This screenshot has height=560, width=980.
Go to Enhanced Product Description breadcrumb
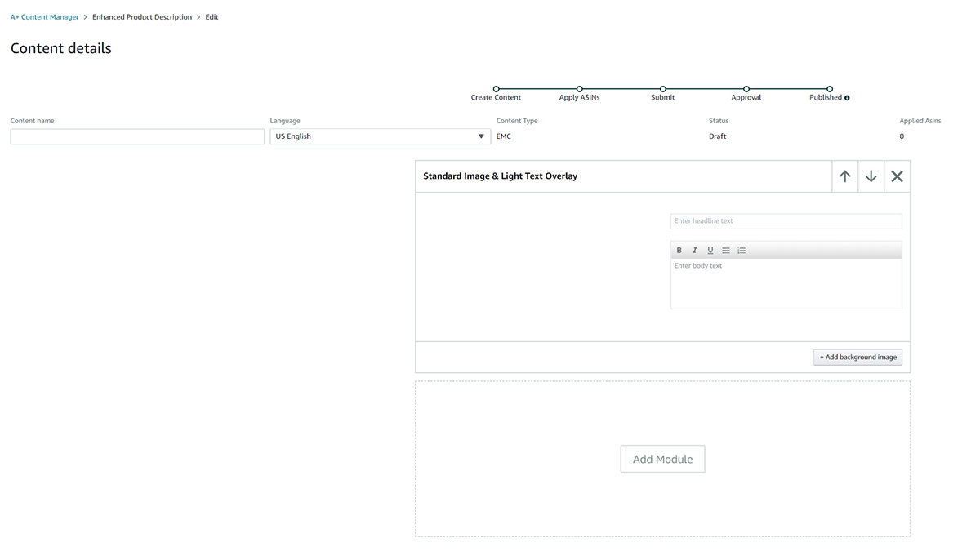(x=142, y=17)
